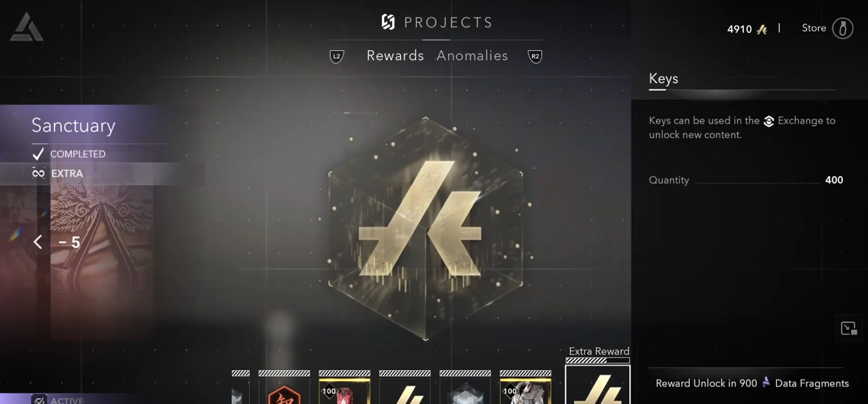Open the Store bottle icon
This screenshot has height=404, width=868.
pyautogui.click(x=842, y=28)
